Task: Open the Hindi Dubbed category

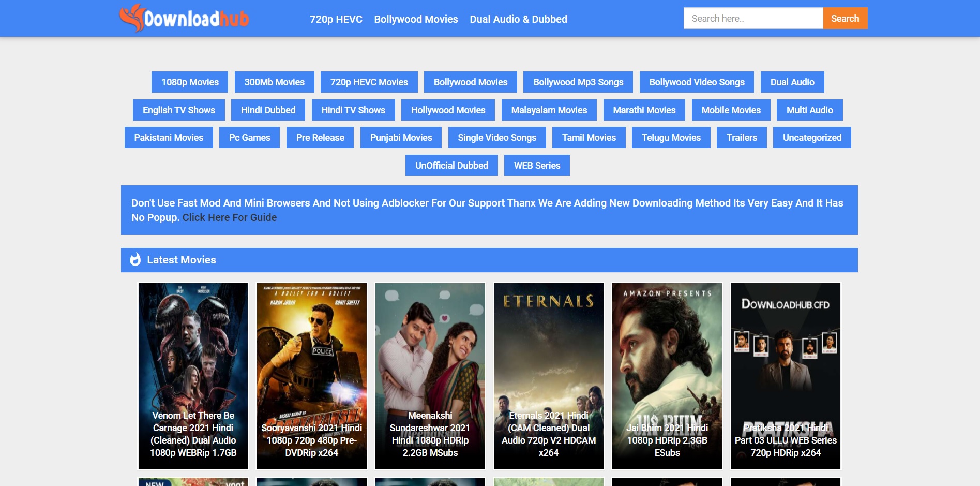Action: coord(268,110)
